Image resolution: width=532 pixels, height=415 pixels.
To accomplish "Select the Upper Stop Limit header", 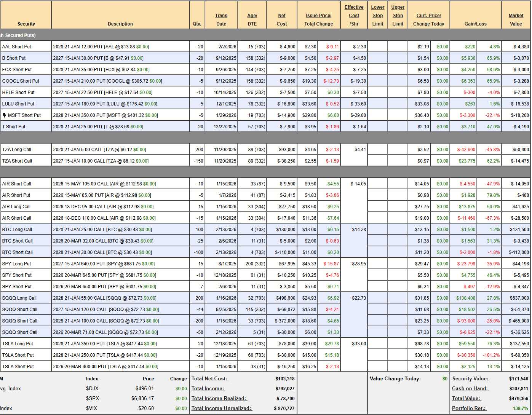I will tap(398, 16).
